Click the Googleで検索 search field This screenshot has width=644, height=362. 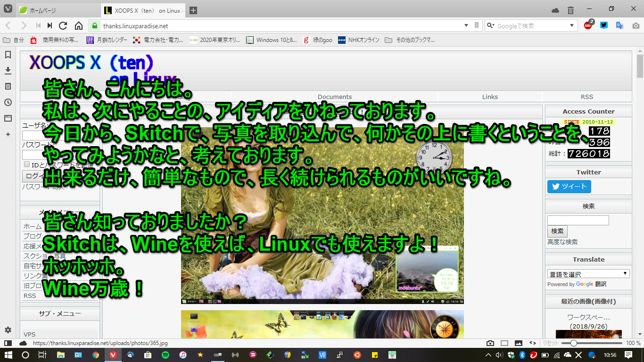point(531,25)
